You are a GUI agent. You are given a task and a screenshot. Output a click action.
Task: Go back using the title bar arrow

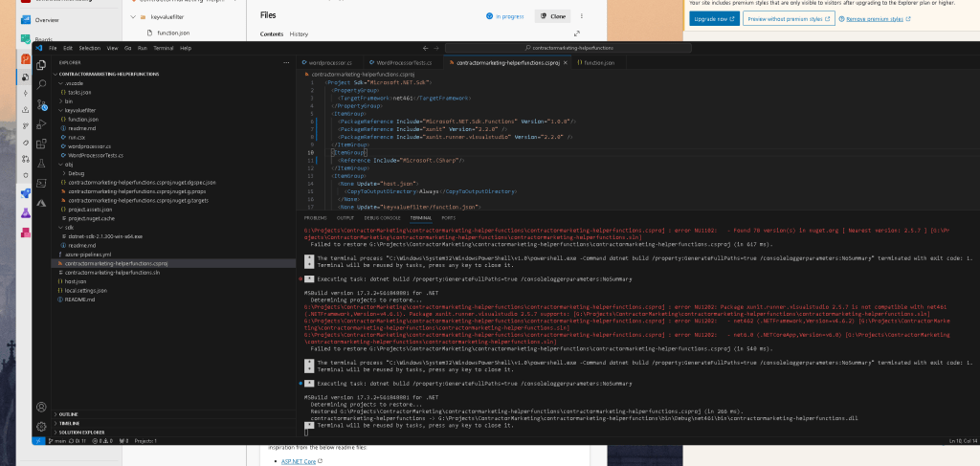point(426,48)
